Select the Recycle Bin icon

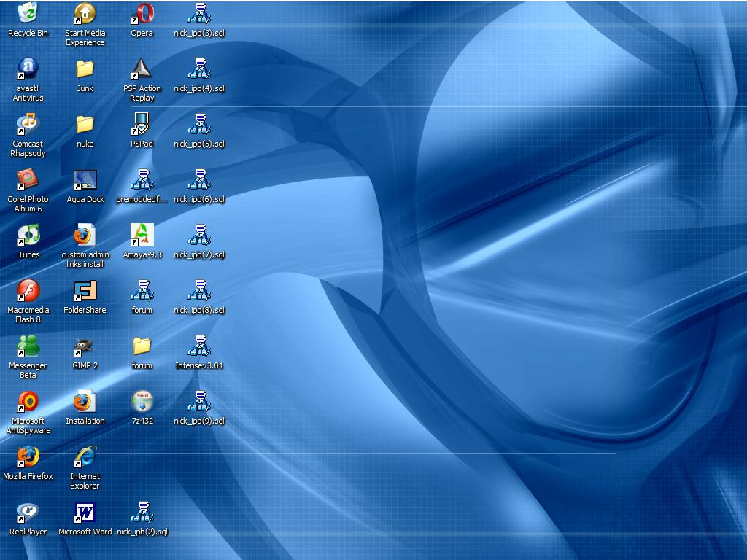28,13
